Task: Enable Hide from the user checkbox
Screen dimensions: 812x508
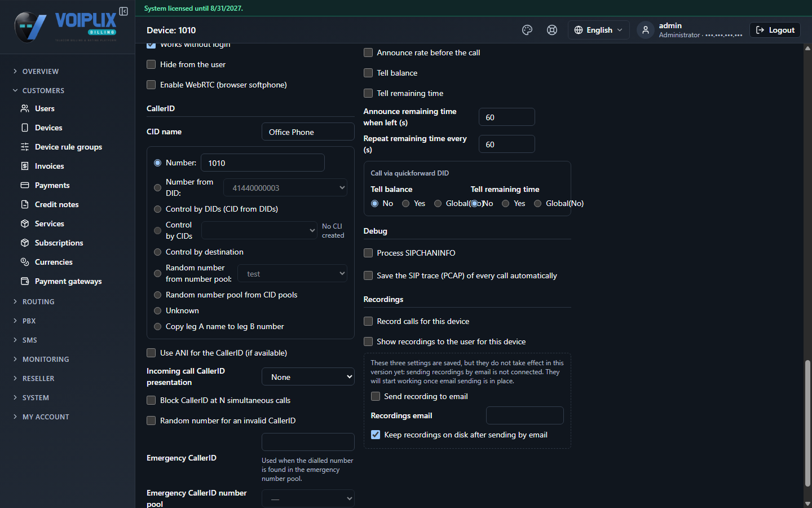Action: [x=151, y=64]
